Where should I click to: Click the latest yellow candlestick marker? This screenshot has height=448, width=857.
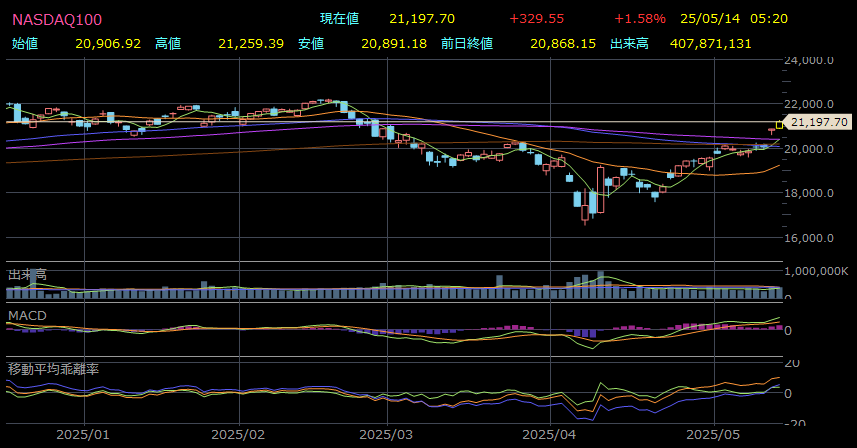(779, 125)
